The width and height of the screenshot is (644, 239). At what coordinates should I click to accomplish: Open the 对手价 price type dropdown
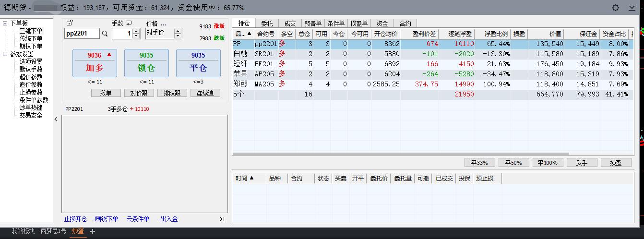(x=178, y=33)
